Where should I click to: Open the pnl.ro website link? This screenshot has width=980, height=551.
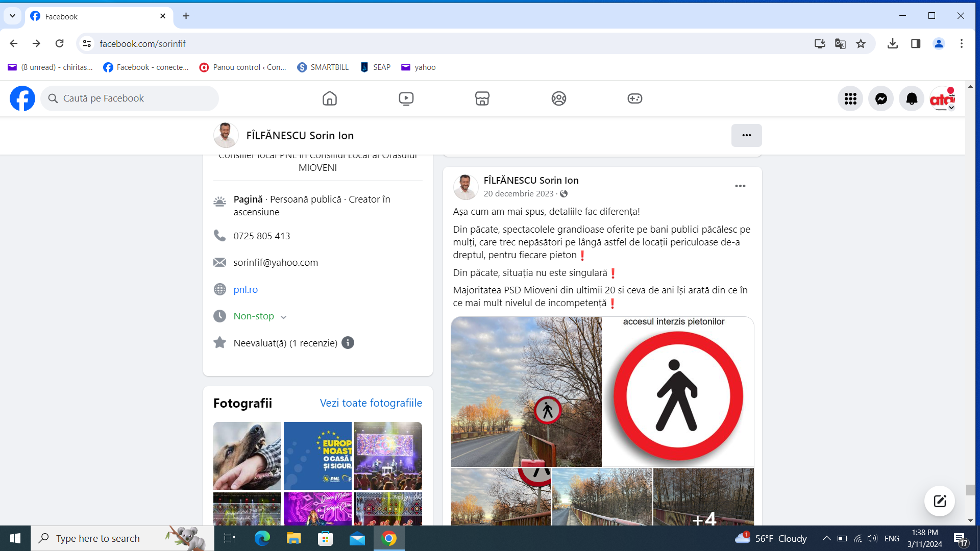tap(246, 289)
